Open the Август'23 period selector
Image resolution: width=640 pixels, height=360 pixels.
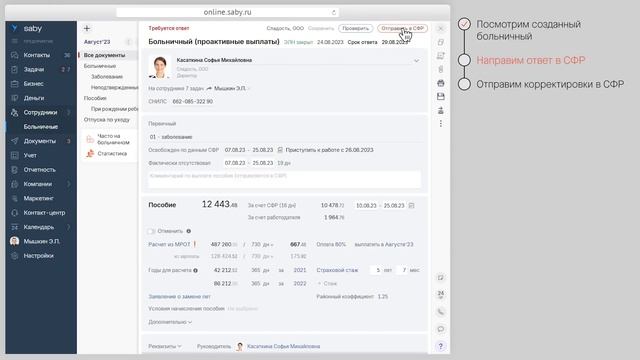[97, 42]
